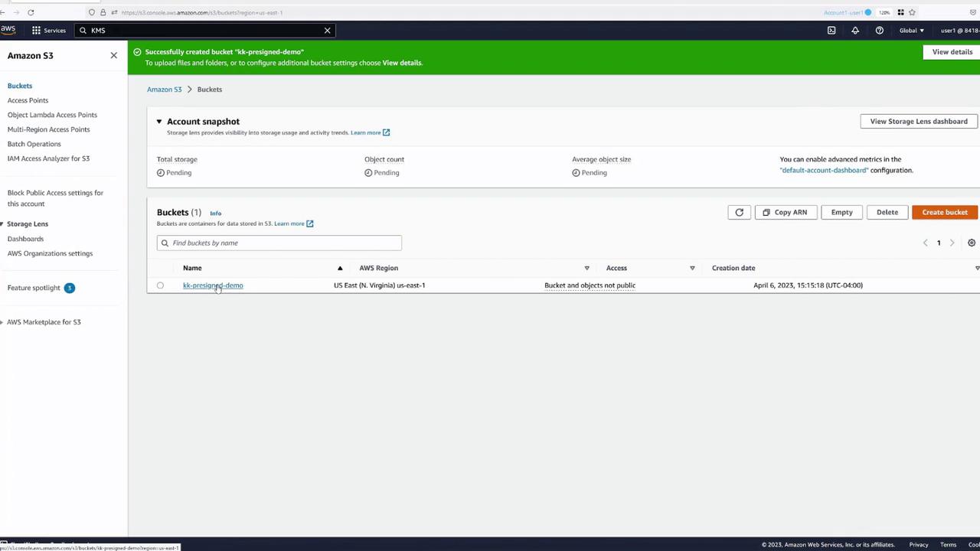Open Access Points in the sidebar
980x551 pixels.
(x=28, y=100)
